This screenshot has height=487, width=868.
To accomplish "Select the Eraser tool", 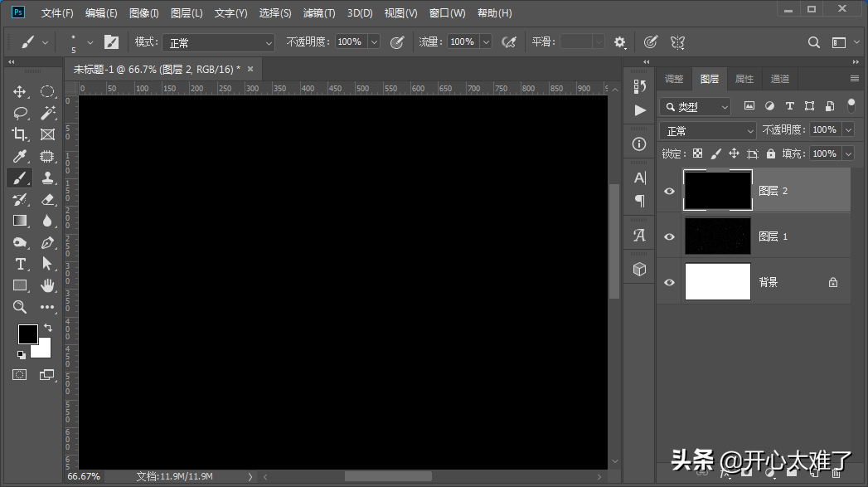I will click(x=47, y=199).
